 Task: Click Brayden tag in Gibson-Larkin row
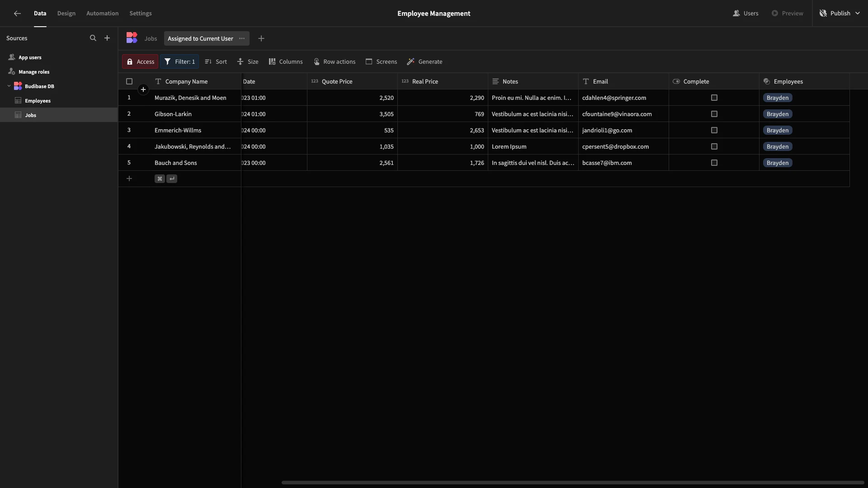click(x=778, y=114)
